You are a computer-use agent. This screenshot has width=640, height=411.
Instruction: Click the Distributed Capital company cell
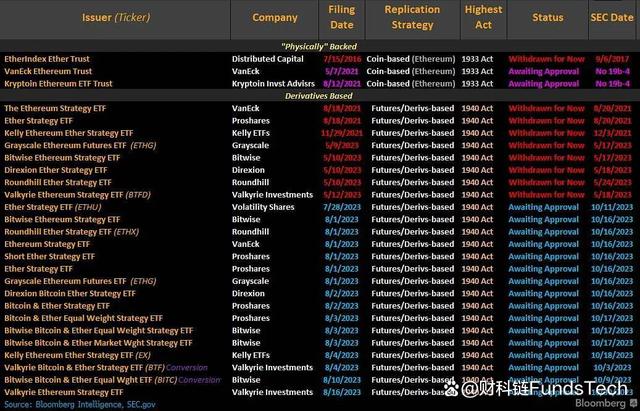(268, 59)
